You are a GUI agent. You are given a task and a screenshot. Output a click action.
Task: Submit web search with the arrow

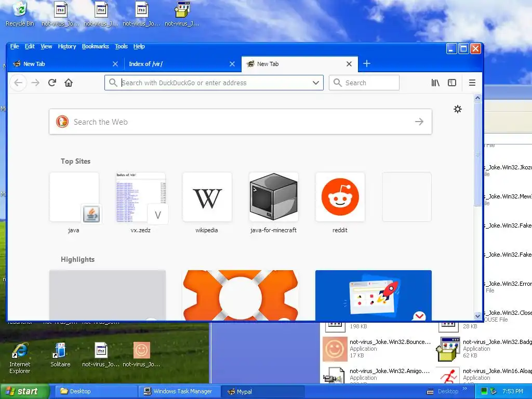tap(419, 122)
